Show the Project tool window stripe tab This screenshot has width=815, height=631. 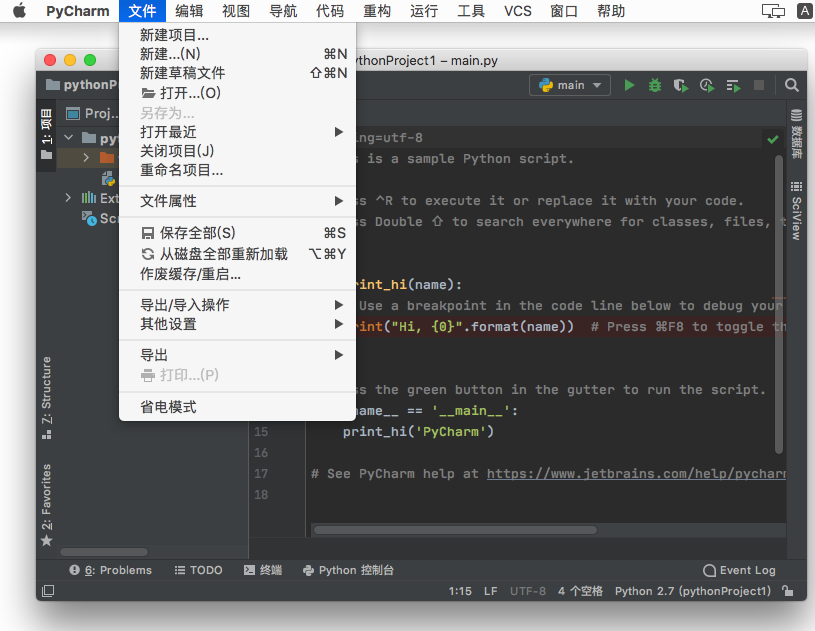47,134
